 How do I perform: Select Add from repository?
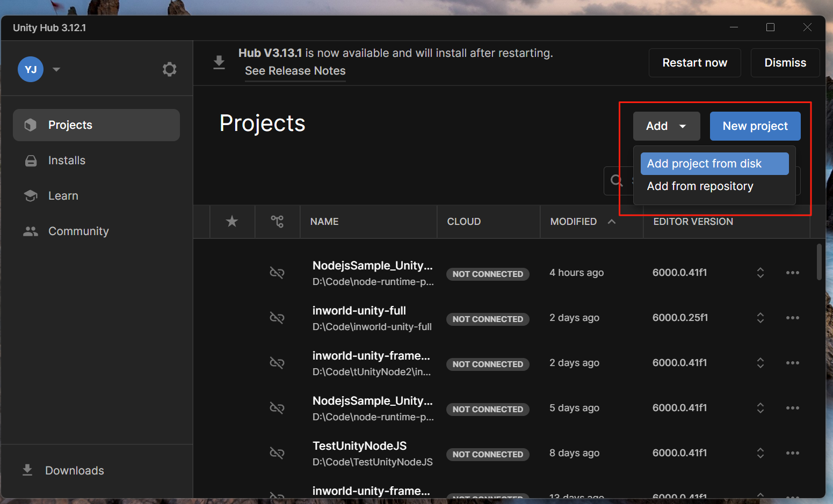point(700,186)
